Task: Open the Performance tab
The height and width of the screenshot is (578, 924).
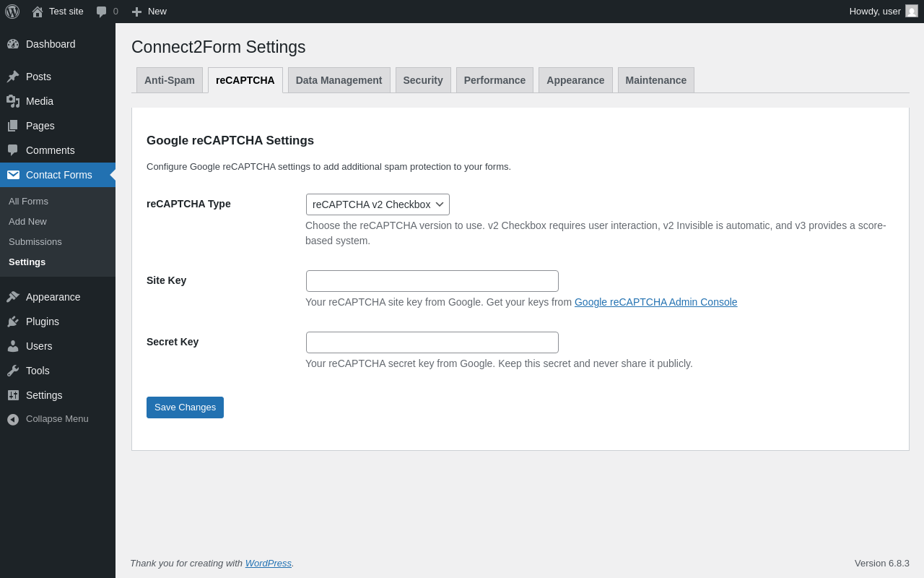Action: pyautogui.click(x=494, y=80)
